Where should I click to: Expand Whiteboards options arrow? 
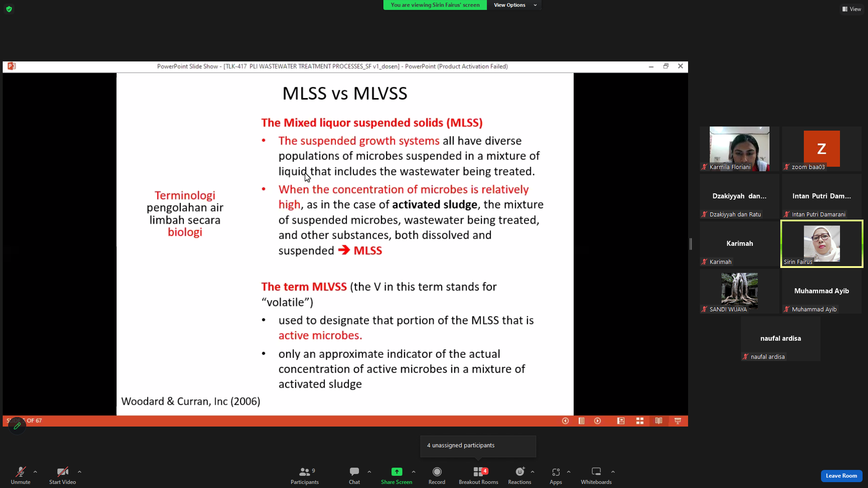click(x=613, y=472)
